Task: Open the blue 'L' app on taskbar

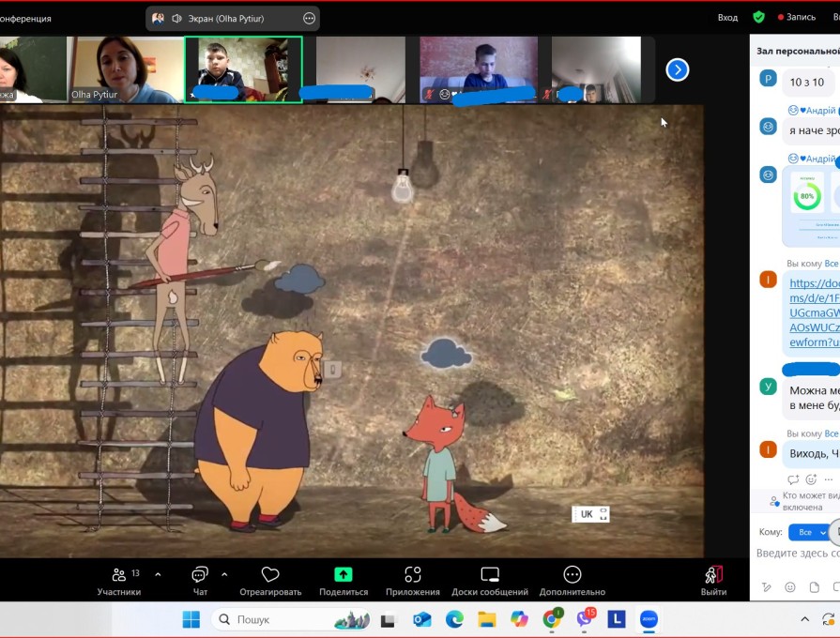Action: [617, 620]
